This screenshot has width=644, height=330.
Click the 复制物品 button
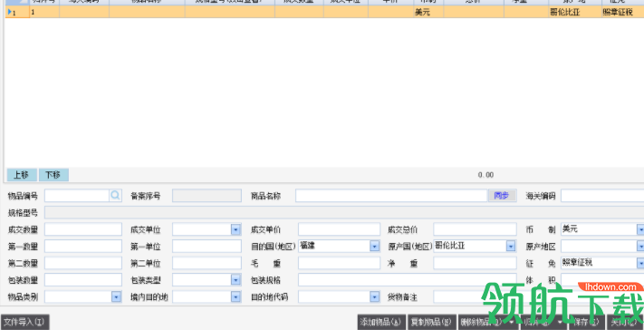432,322
